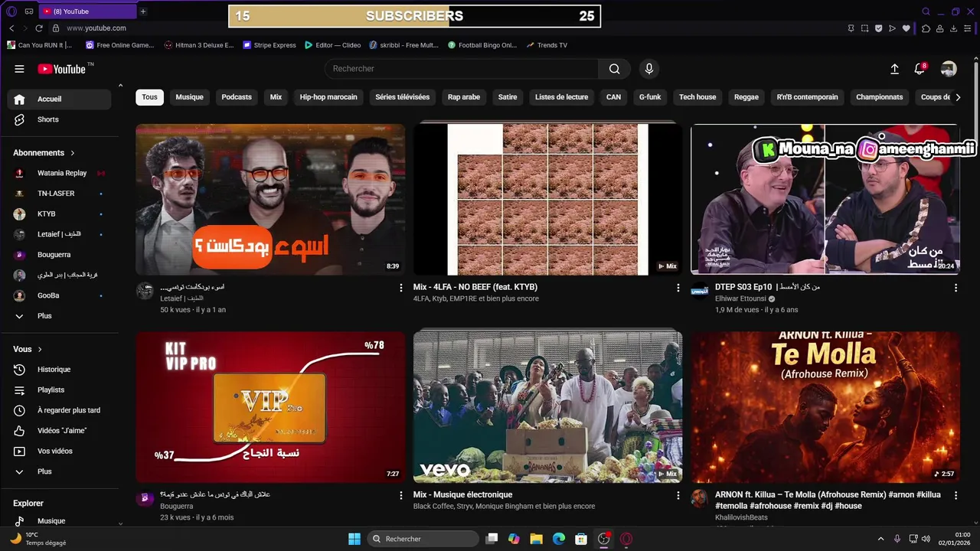This screenshot has height=551, width=980.
Task: Open Opera GX main menu logo
Action: pyautogui.click(x=11, y=11)
